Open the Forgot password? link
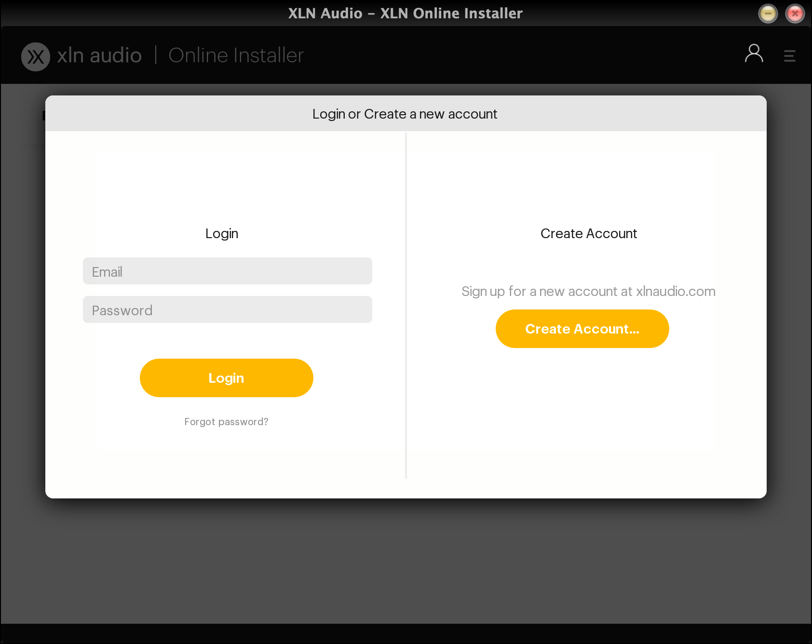Image resolution: width=812 pixels, height=644 pixels. pos(226,422)
